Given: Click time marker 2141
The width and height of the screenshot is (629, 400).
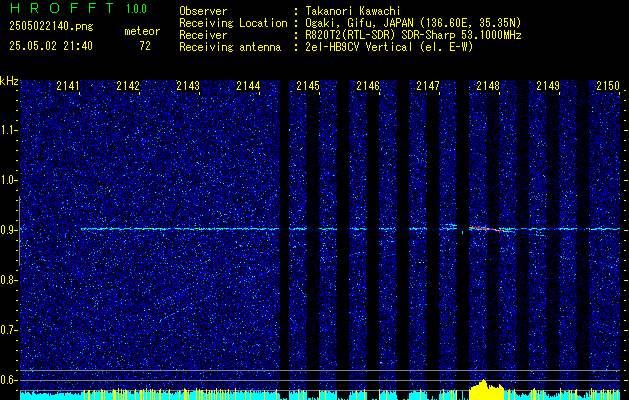Looking at the screenshot, I should pos(68,86).
